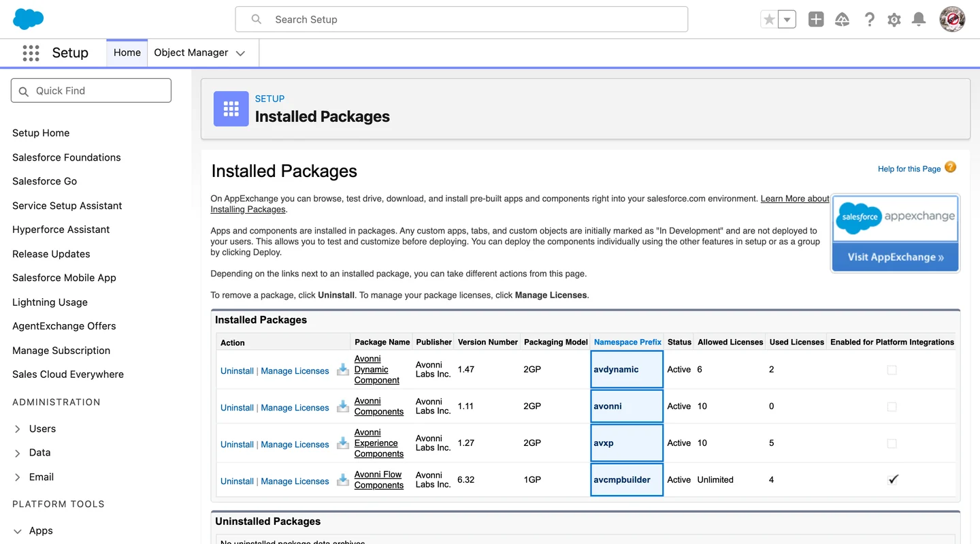Open Setup Home in sidebar
The height and width of the screenshot is (544, 980).
pyautogui.click(x=41, y=133)
